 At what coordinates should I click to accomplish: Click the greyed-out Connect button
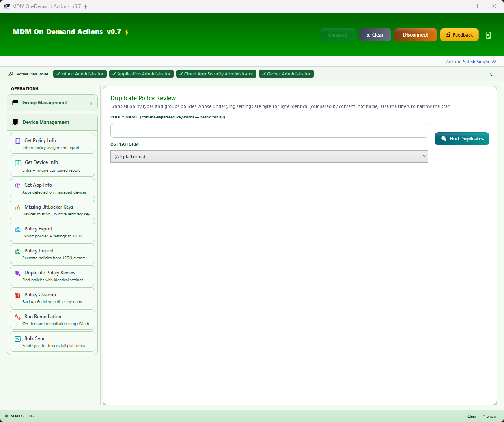(x=338, y=35)
